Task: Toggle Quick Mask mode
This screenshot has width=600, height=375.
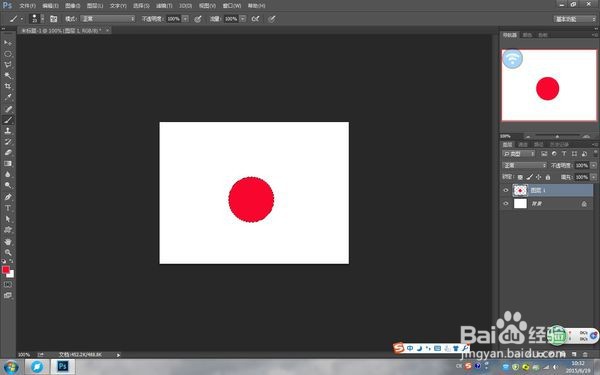Action: [8, 285]
